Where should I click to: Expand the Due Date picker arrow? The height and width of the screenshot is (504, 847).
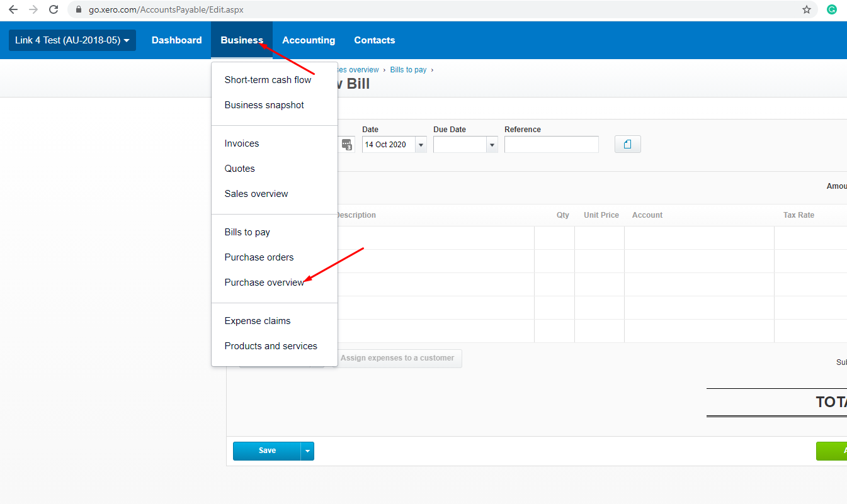[x=492, y=145]
